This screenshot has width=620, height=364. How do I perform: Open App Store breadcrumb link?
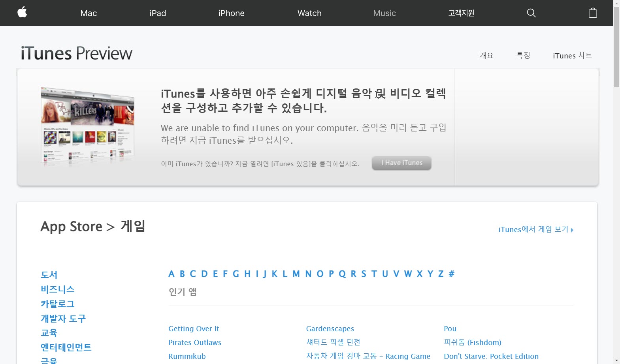(x=72, y=227)
